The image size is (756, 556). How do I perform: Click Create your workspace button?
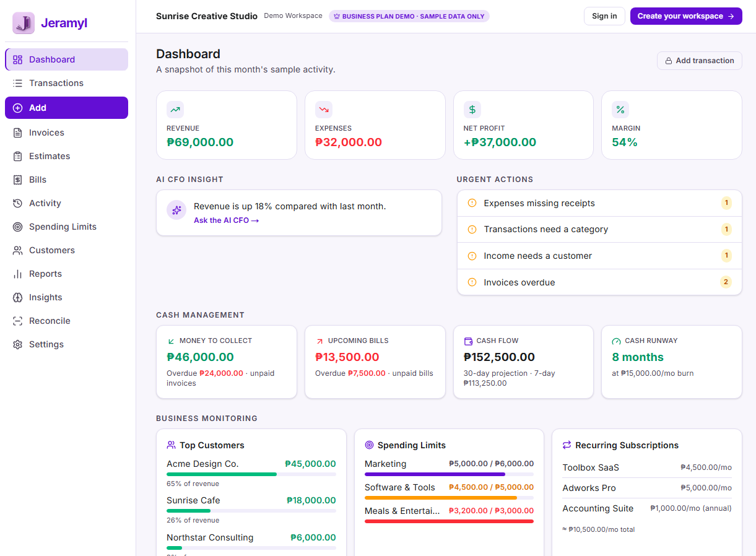tap(686, 16)
